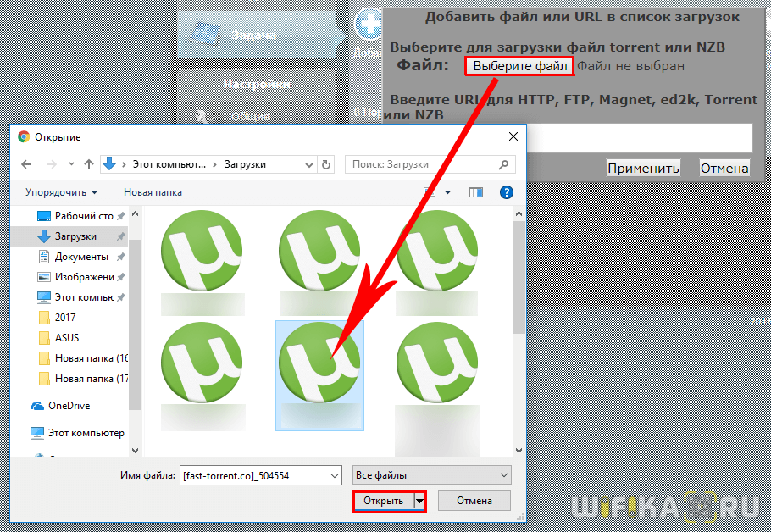771x532 pixels.
Task: Select Изображения in the sidebar
Action: point(81,277)
